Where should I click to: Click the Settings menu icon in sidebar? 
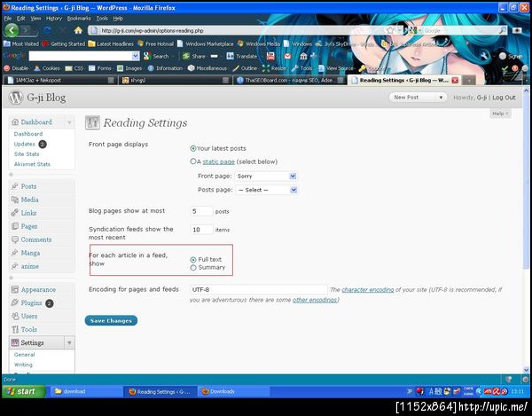(x=14, y=342)
